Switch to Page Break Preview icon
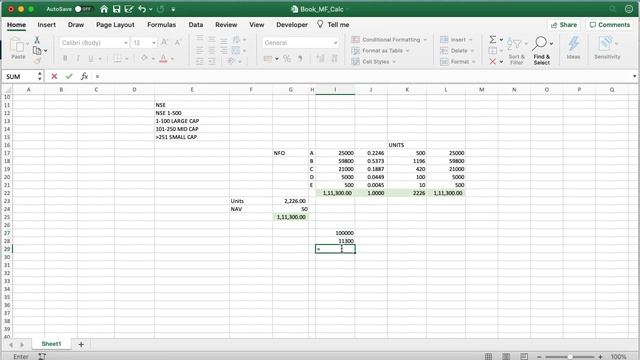The height and width of the screenshot is (360, 640). point(524,357)
